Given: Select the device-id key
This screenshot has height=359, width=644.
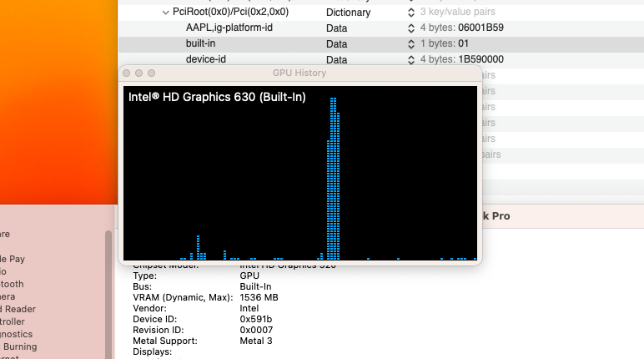Looking at the screenshot, I should [206, 59].
